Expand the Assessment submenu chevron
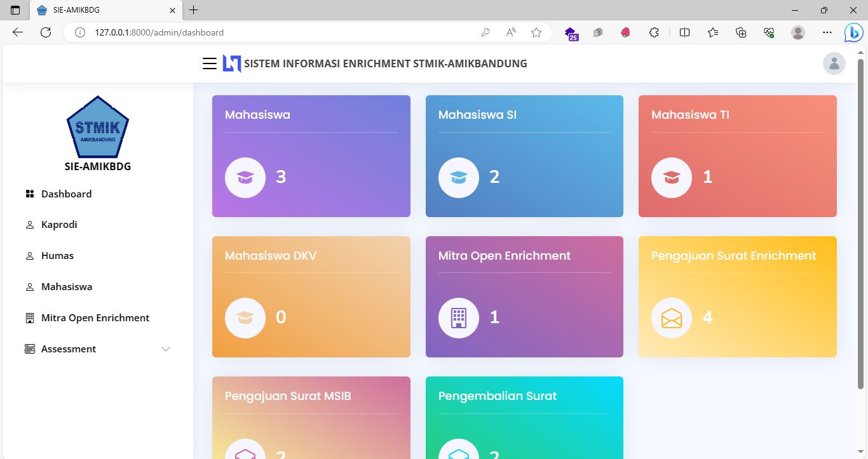868x459 pixels. (166, 349)
